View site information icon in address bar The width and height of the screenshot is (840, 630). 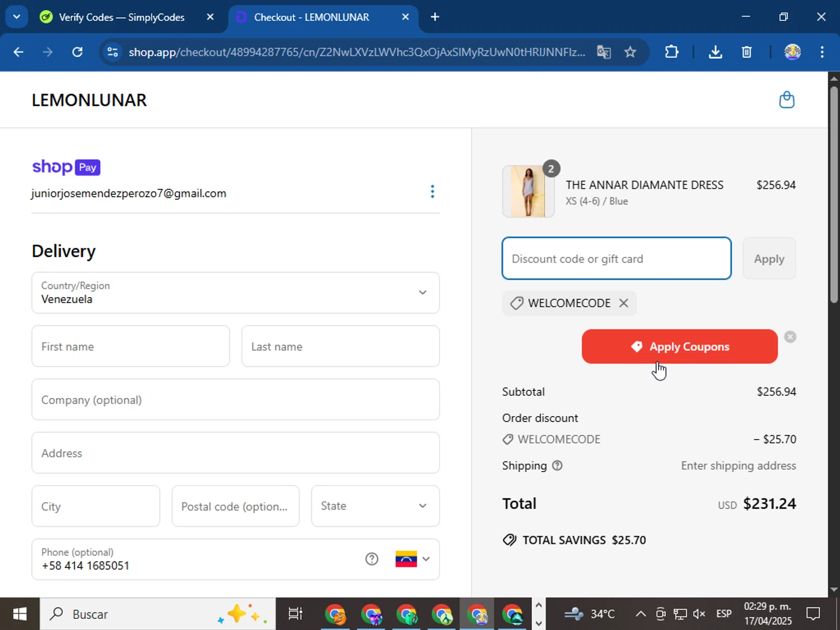113,52
